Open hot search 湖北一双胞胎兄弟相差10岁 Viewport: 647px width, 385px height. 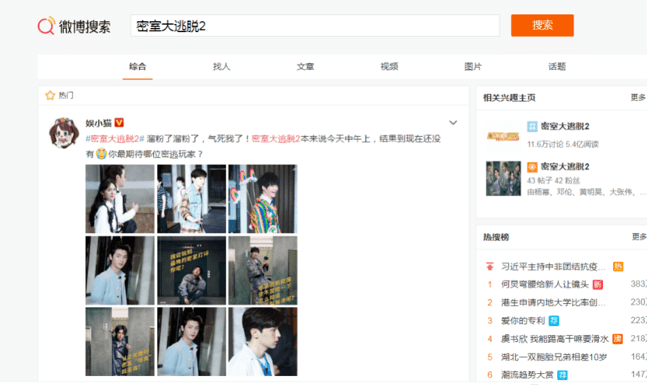pos(554,357)
